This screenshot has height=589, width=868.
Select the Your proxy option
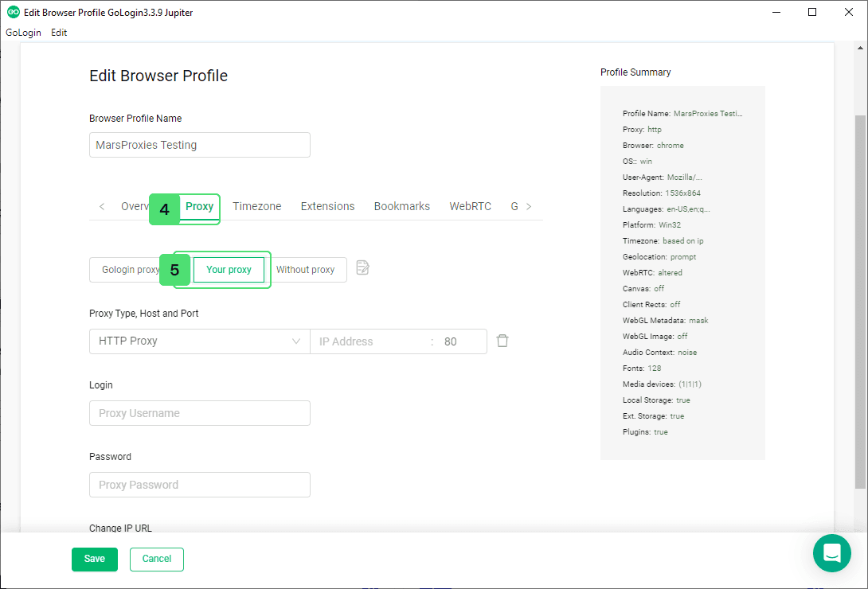[229, 270]
